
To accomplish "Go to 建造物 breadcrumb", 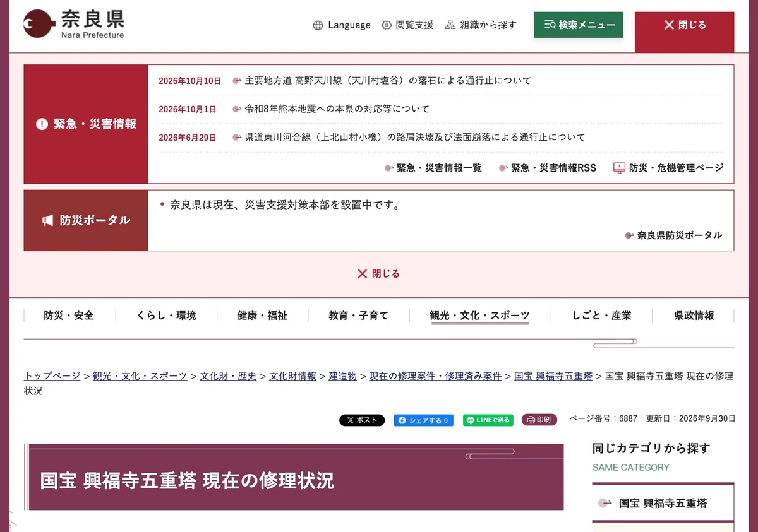I will (343, 376).
